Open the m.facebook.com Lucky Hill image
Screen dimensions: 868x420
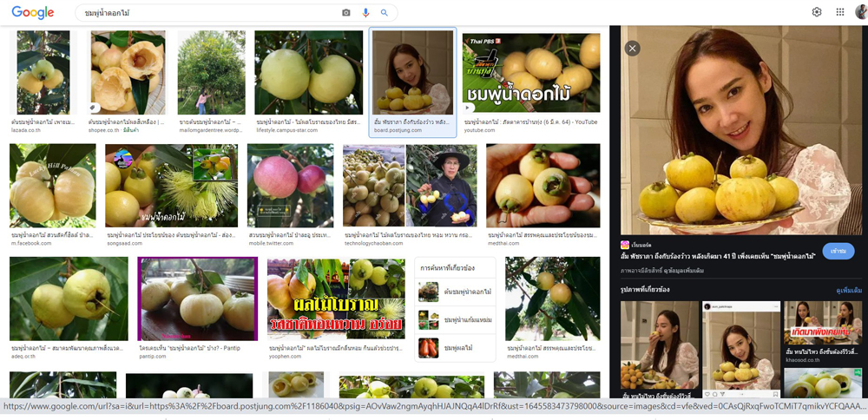click(x=53, y=186)
